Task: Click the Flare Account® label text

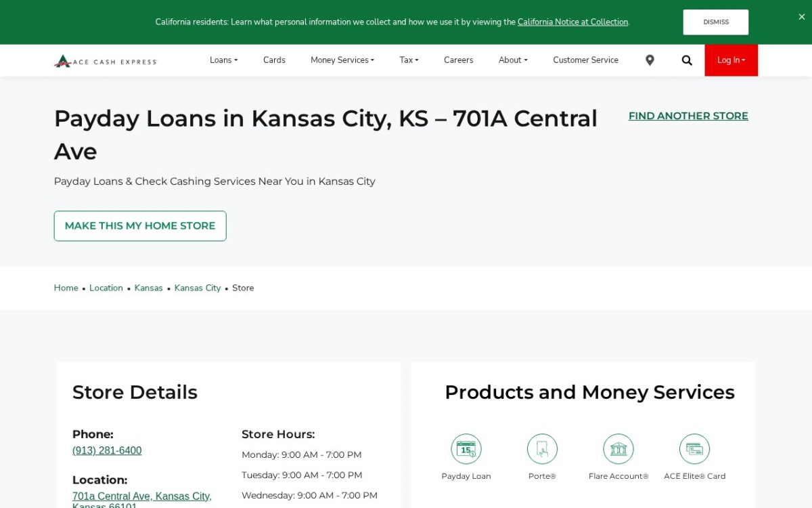Action: [618, 476]
